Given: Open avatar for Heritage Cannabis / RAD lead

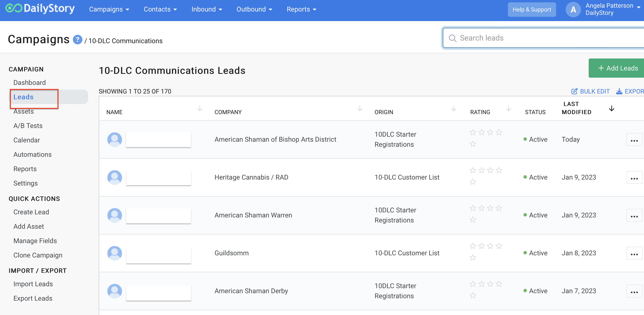Looking at the screenshot, I should [115, 177].
